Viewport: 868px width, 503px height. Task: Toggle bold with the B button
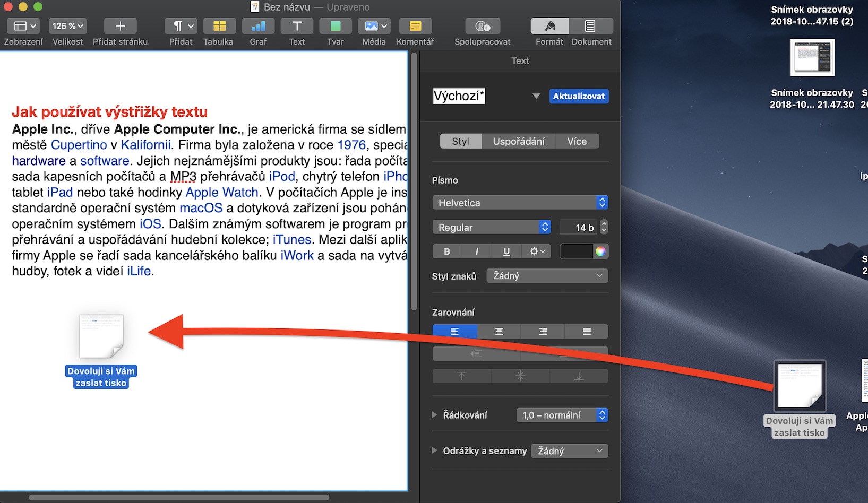pyautogui.click(x=447, y=251)
